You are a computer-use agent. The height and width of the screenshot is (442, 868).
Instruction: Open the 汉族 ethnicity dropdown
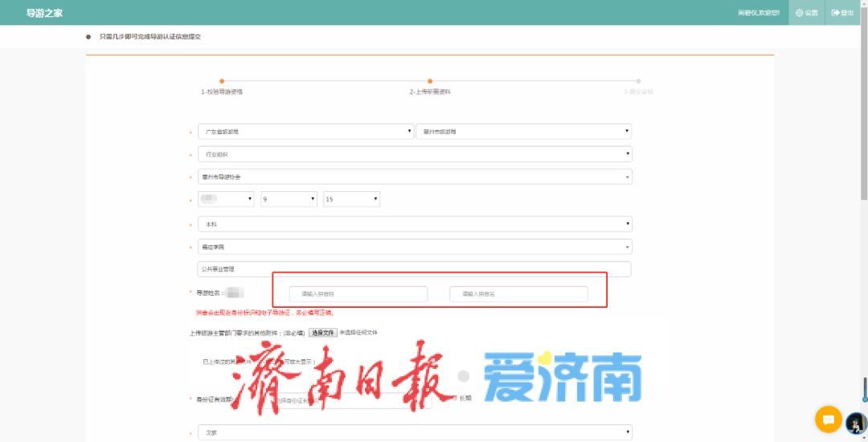[416, 432]
